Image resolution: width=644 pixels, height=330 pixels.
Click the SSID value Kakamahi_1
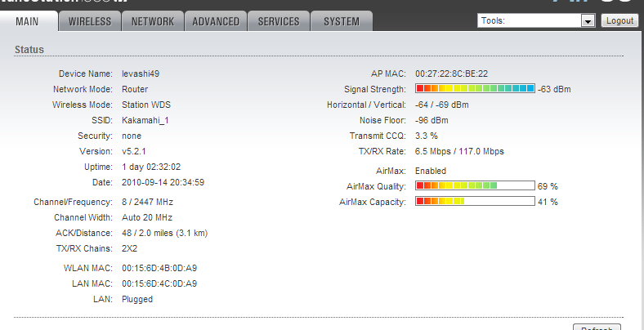click(145, 120)
